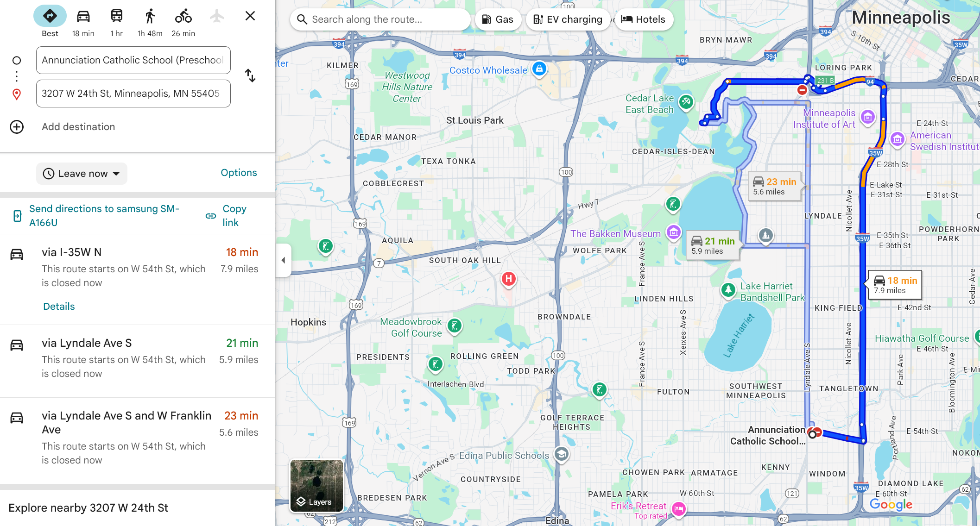Open the Layers map thumbnail
Image resolution: width=980 pixels, height=526 pixels.
pyautogui.click(x=316, y=486)
